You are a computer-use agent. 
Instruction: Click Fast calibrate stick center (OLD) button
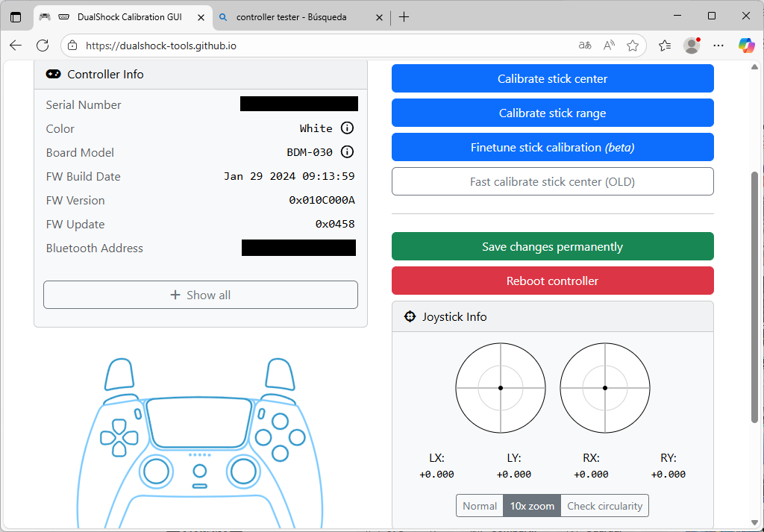coord(553,182)
